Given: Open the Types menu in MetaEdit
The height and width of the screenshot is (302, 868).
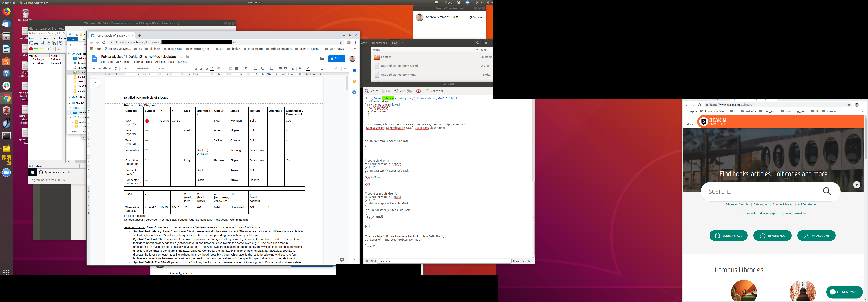Looking at the screenshot, I should click(54, 38).
